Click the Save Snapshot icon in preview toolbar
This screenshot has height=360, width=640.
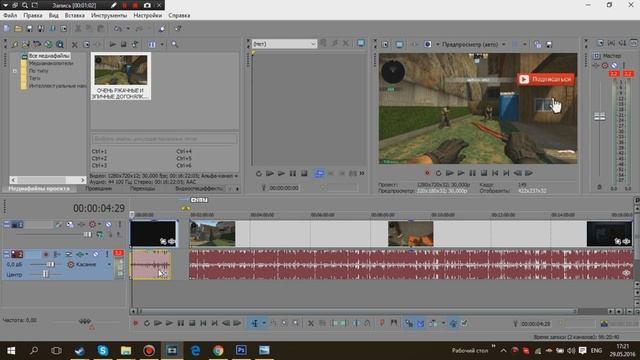[x=549, y=44]
